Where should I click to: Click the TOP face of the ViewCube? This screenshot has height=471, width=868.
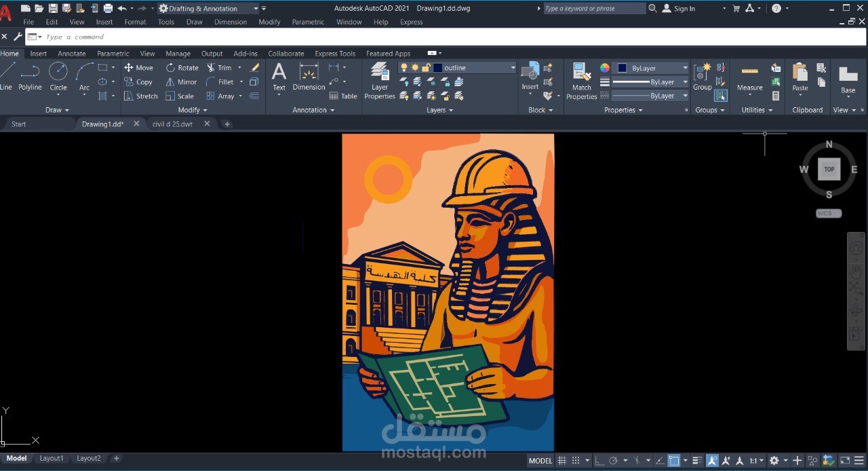(x=829, y=169)
